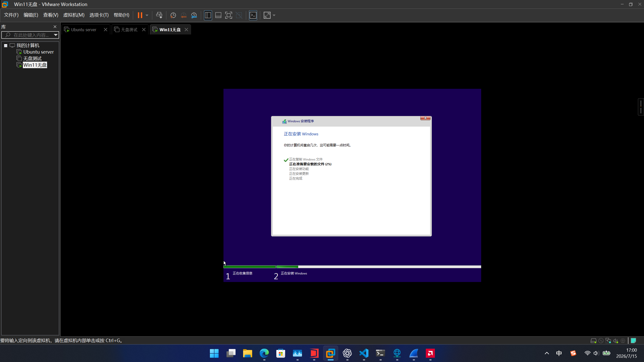Click the sound card status icon
This screenshot has width=644, height=362.
[x=616, y=341]
